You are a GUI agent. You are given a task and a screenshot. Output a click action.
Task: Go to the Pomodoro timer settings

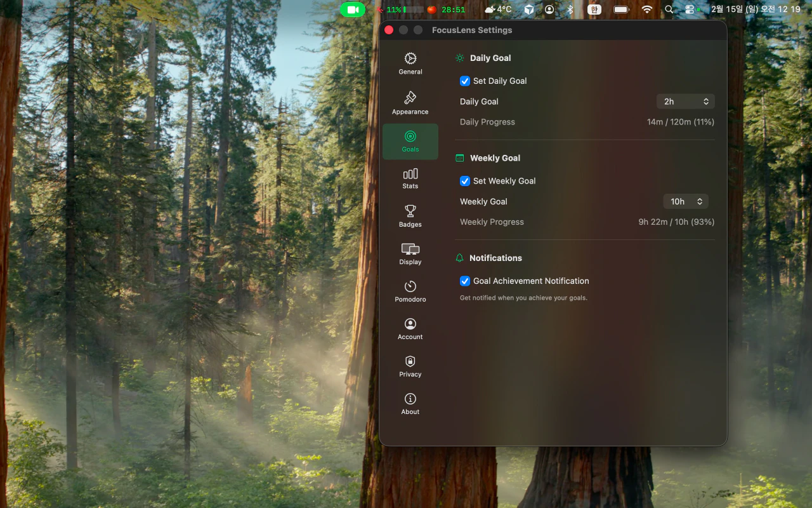click(x=410, y=291)
